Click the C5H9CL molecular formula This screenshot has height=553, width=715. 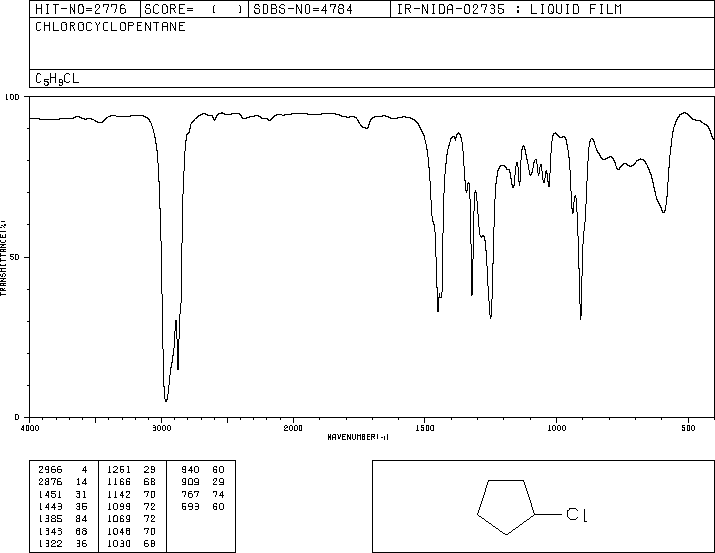coord(57,79)
